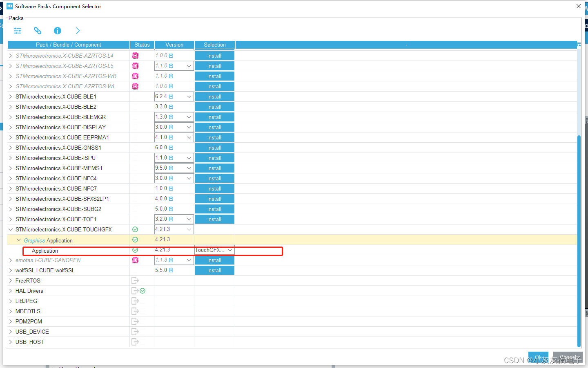Install the I-CUBE-CANOPEN pack

coord(214,260)
